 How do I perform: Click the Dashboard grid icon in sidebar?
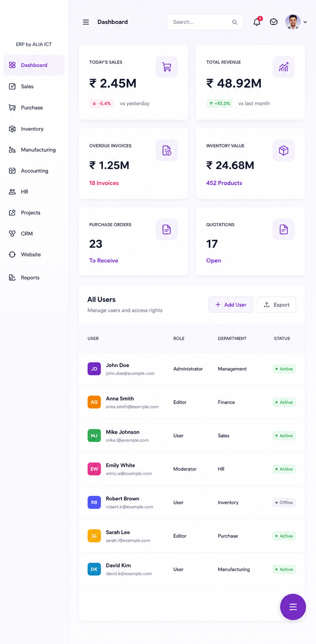12,65
